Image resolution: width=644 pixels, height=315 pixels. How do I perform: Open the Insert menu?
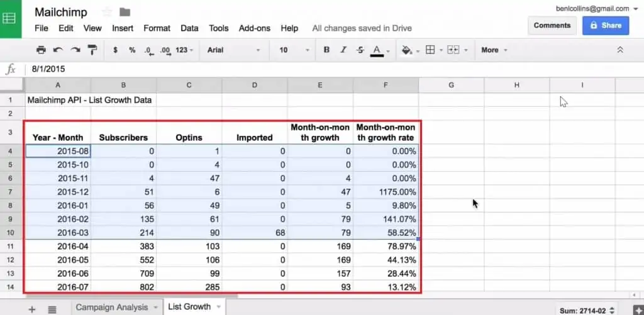[x=123, y=28]
